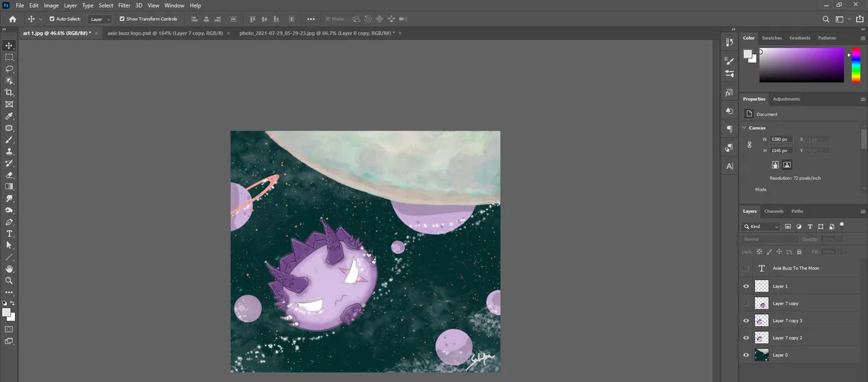Edit toolbar via three-dots button
The width and height of the screenshot is (868, 382).
click(9, 292)
